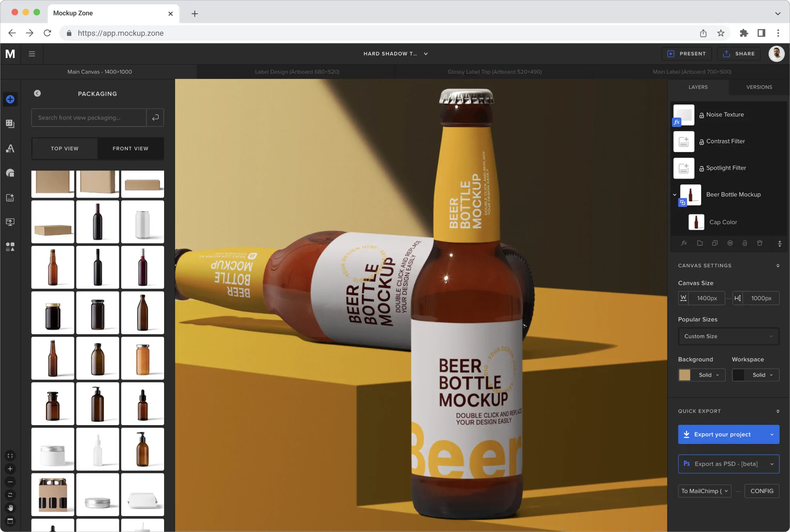Open the VERSIONS tab
The image size is (790, 532).
(x=759, y=87)
